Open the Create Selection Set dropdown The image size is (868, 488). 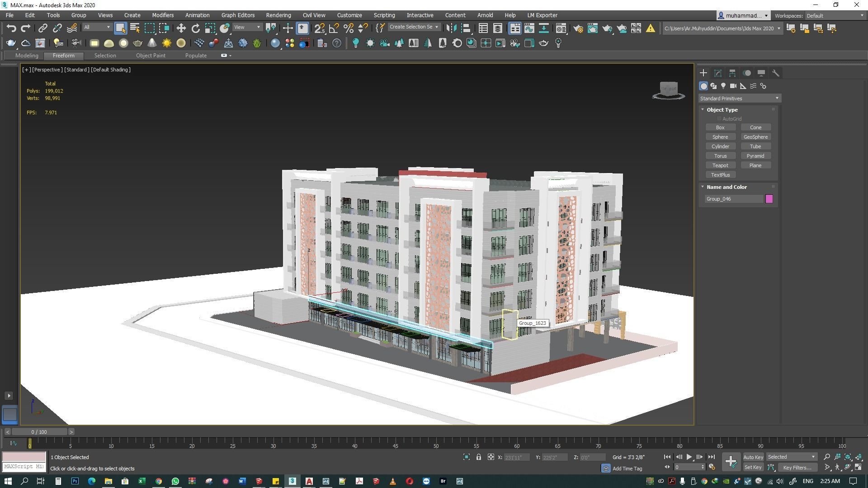point(414,27)
